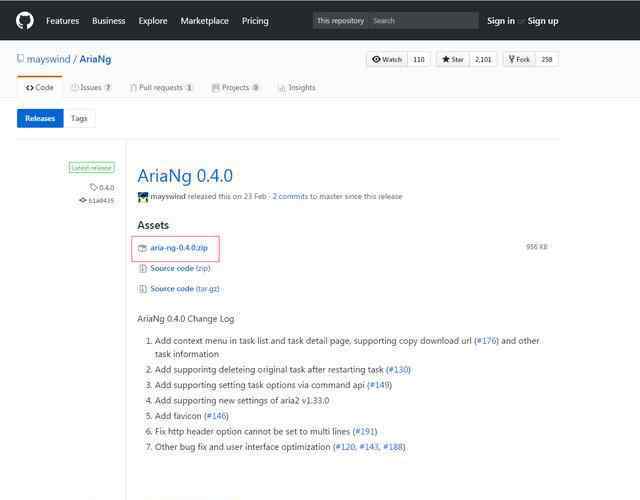
Task: Open the Business menu item
Action: click(x=109, y=21)
